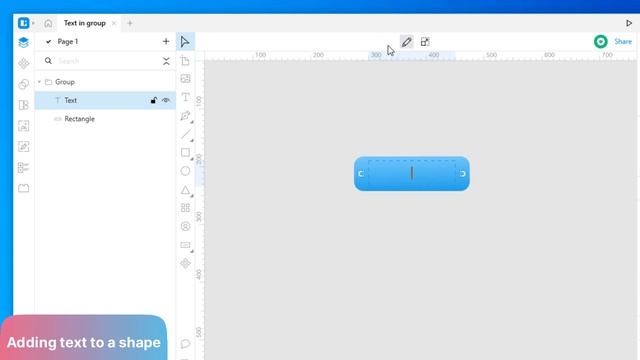This screenshot has height=360, width=640.
Task: Choose the Triangle tool
Action: [x=185, y=190]
